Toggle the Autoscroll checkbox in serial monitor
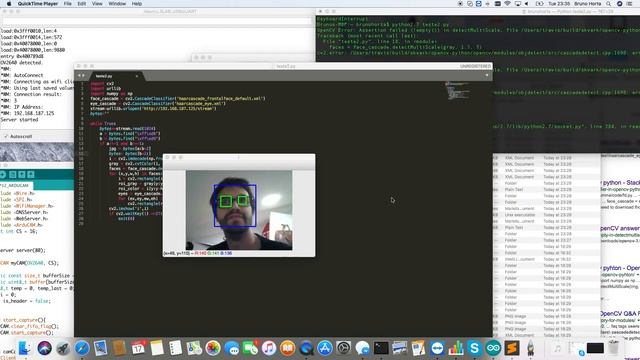The image size is (640, 360). click(x=6, y=136)
